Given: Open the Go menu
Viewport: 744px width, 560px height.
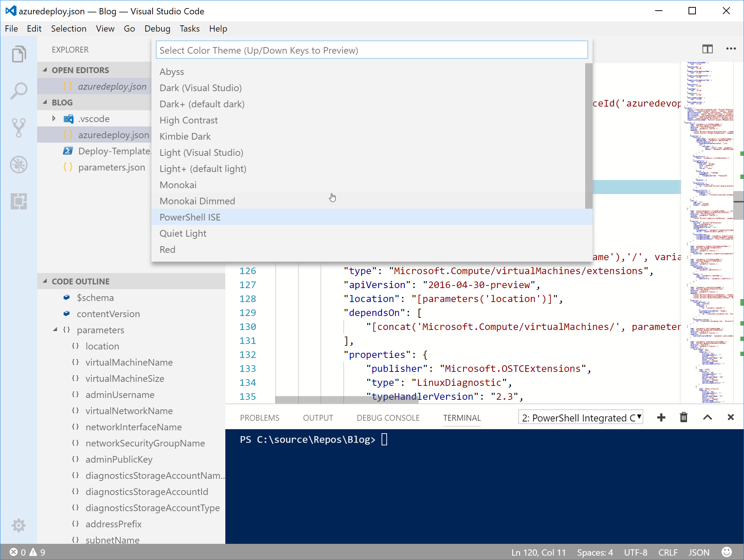Looking at the screenshot, I should (x=129, y=29).
